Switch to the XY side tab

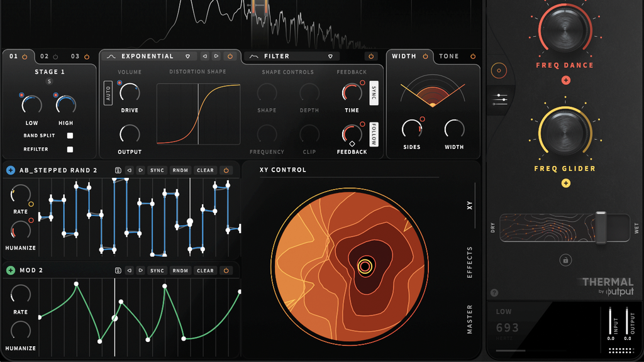click(x=469, y=206)
